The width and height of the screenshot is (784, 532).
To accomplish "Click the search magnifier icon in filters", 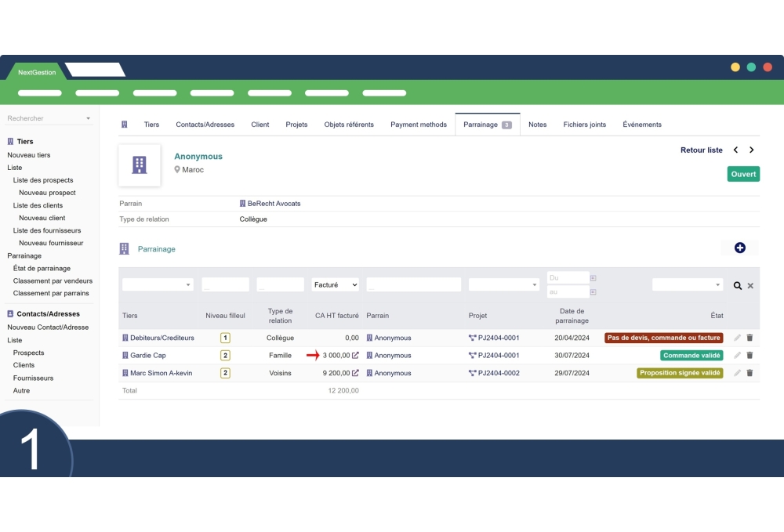I will pyautogui.click(x=737, y=286).
